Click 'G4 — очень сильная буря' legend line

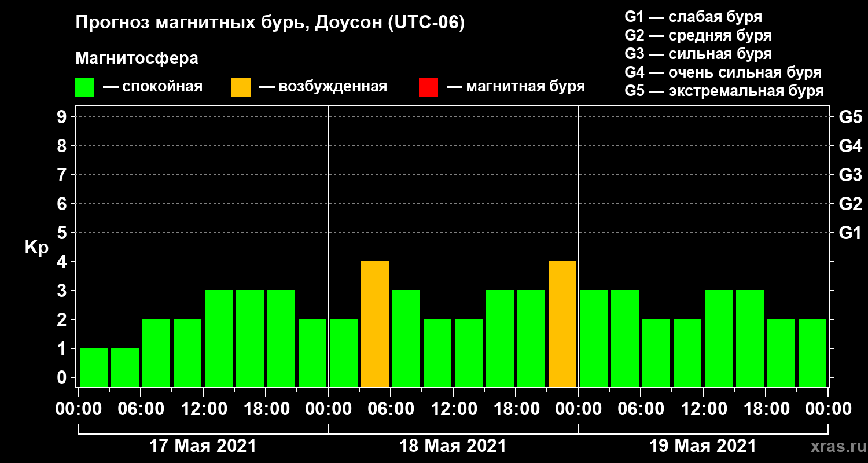pyautogui.click(x=723, y=72)
